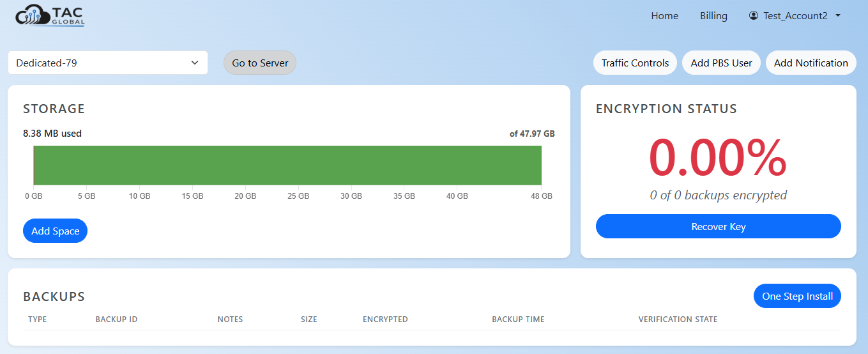Screen dimensions: 868x354
Task: Launch One Step Install
Action: tap(797, 296)
